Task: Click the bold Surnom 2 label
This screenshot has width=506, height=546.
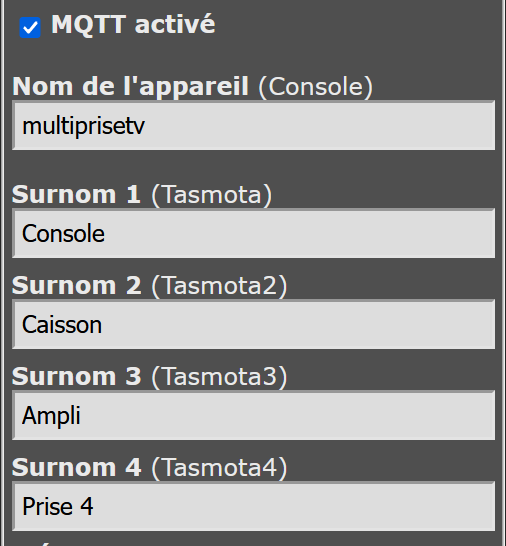Action: click(77, 285)
